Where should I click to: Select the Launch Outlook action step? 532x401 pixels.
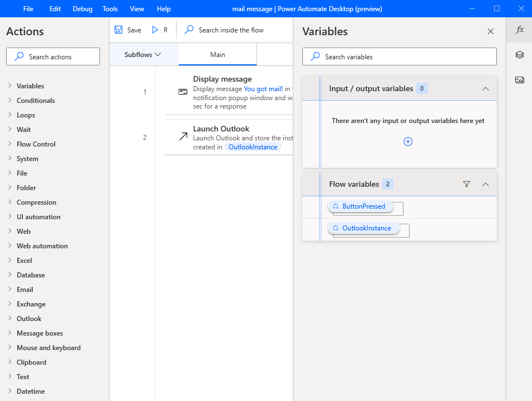point(229,137)
